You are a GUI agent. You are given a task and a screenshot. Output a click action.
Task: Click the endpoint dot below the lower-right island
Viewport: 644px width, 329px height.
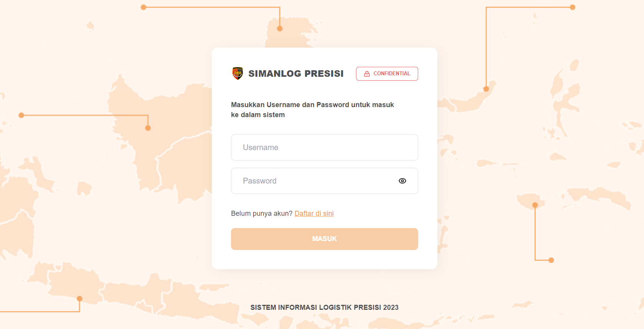tap(551, 260)
